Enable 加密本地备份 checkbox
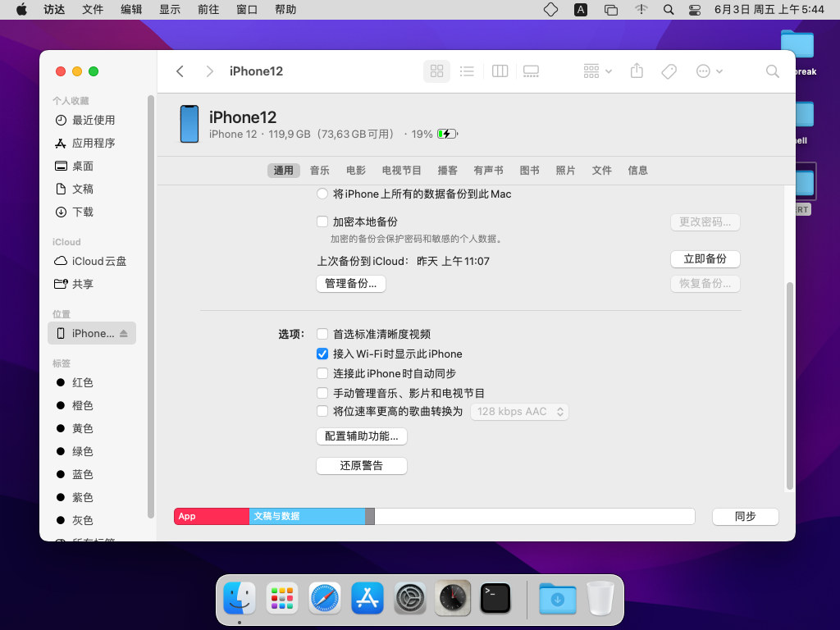 322,221
